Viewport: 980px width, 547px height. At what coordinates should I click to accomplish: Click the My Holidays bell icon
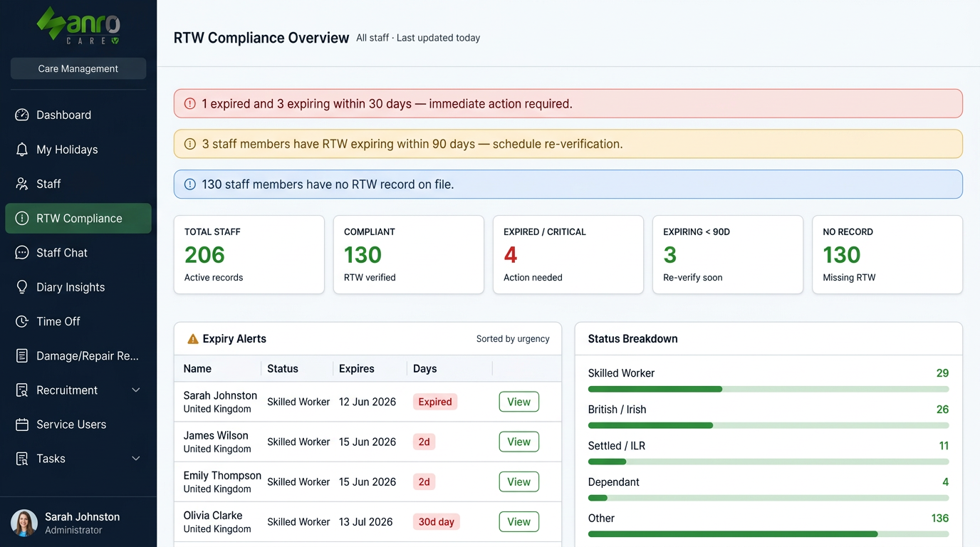(x=22, y=150)
